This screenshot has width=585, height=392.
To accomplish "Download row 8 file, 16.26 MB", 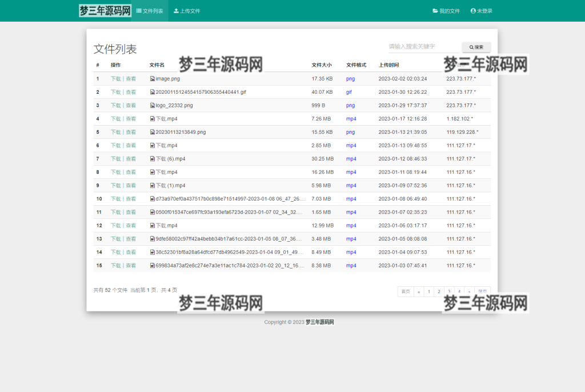I will (x=115, y=173).
